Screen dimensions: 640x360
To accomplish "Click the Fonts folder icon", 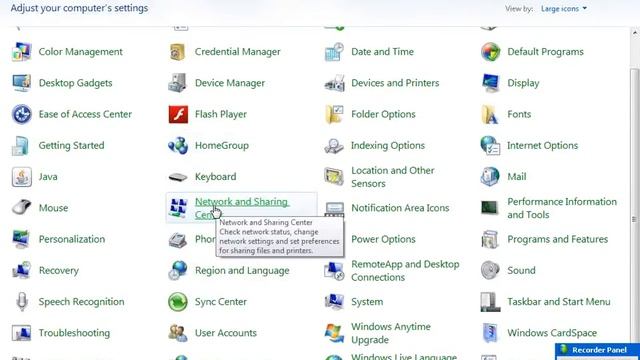I will pos(490,114).
